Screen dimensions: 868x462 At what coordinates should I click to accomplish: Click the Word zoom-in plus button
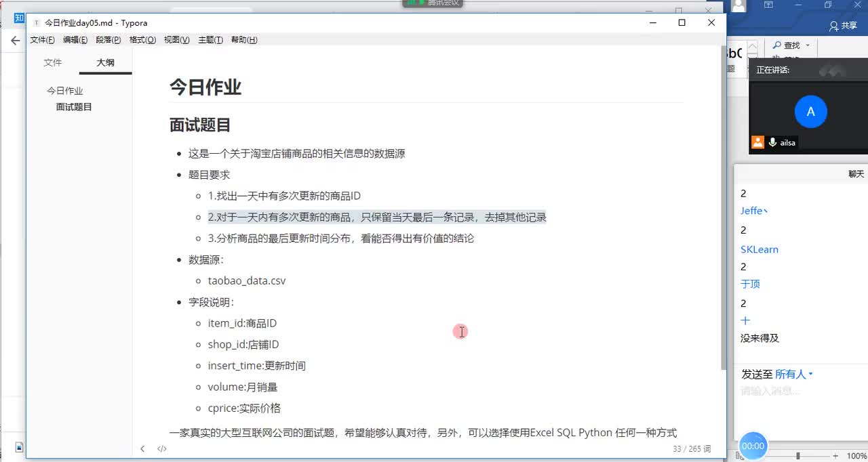tap(835, 456)
